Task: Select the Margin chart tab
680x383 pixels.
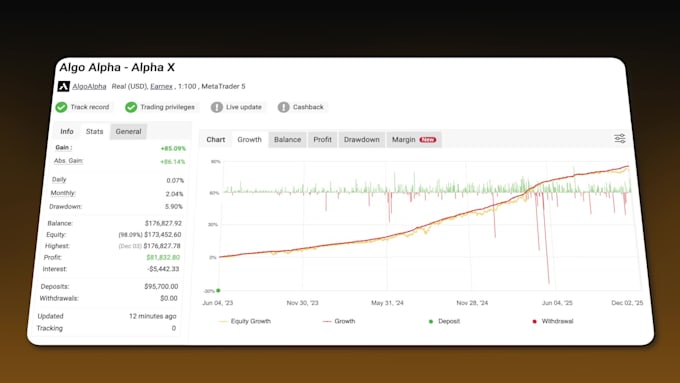Action: click(x=414, y=140)
